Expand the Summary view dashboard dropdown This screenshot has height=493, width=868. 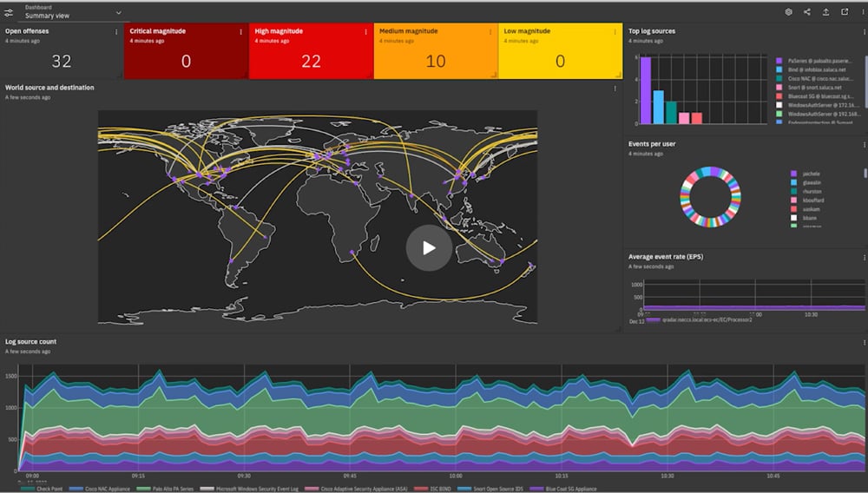(x=118, y=12)
